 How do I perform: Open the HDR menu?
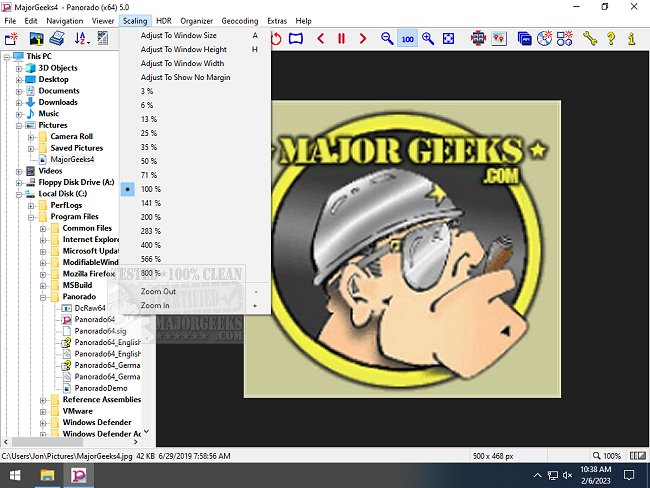tap(164, 21)
